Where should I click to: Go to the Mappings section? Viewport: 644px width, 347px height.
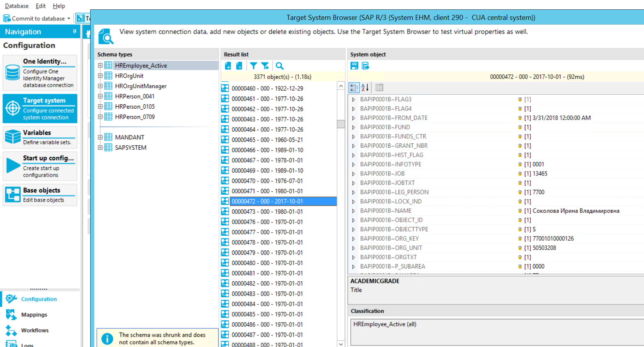coord(34,315)
